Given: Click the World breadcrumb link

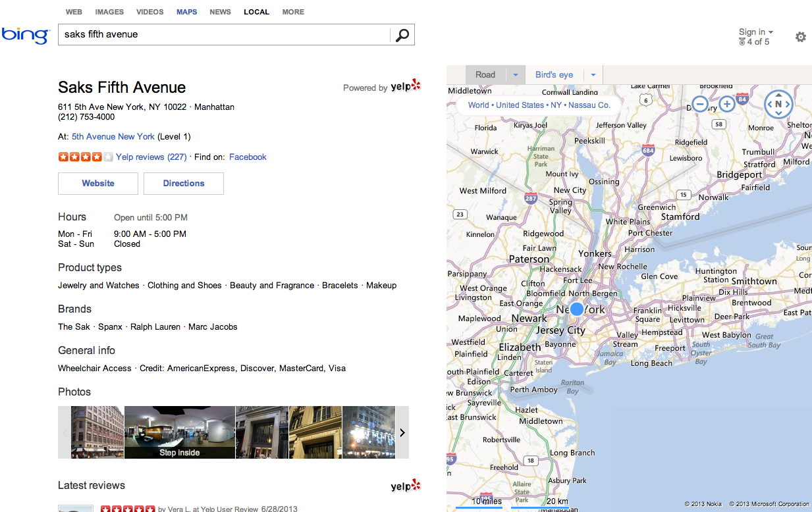Looking at the screenshot, I should (479, 105).
